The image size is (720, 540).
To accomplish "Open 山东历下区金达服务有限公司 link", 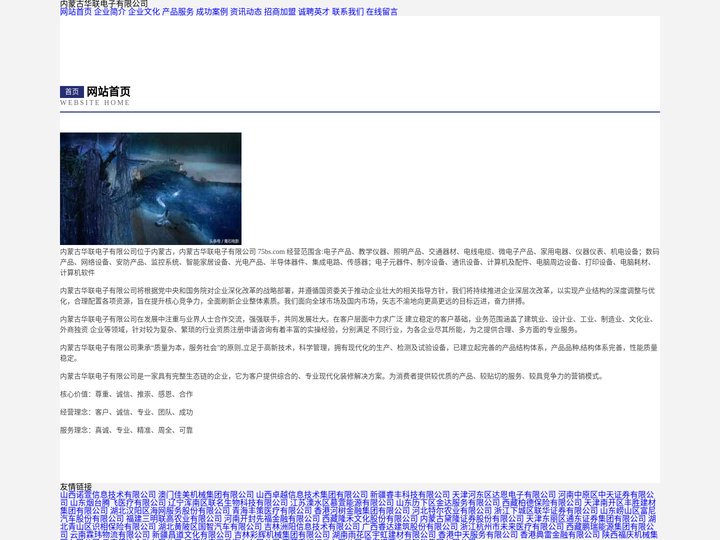I will click(x=448, y=503).
